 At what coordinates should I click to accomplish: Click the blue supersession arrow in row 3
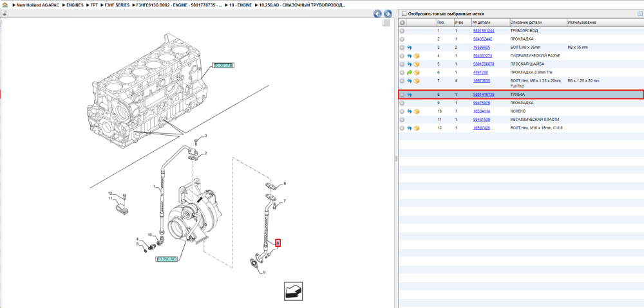coord(410,48)
